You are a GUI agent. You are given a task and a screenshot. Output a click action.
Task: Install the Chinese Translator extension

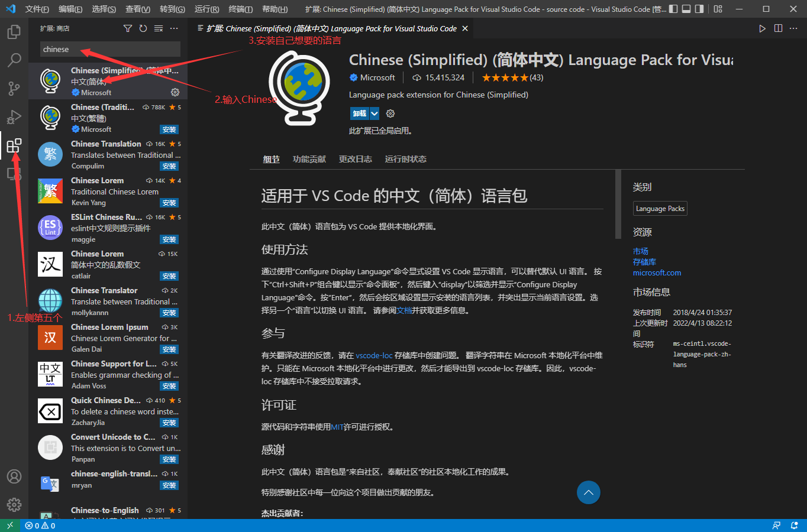point(169,313)
